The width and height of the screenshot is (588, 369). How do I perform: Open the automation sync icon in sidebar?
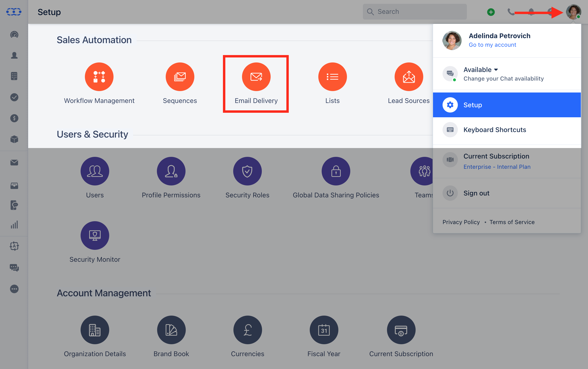(x=14, y=246)
